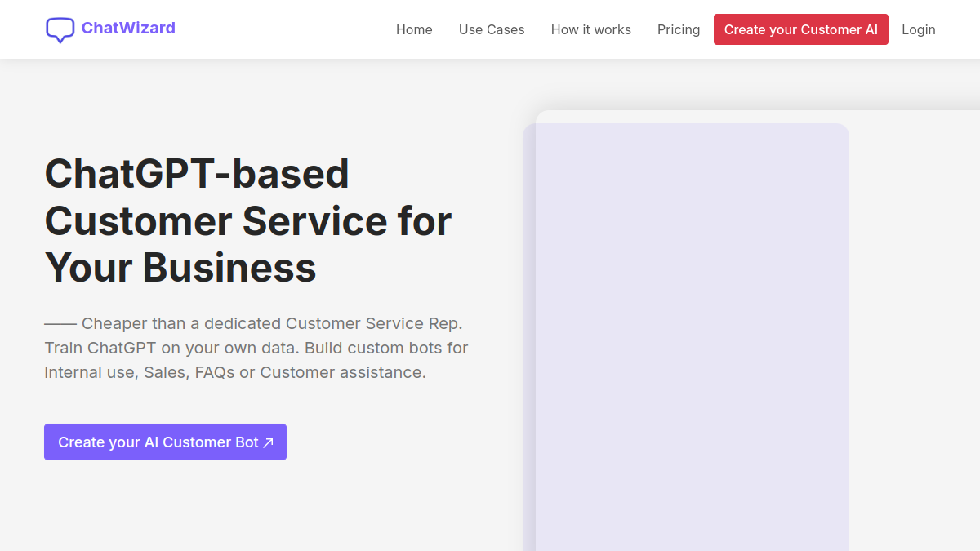Open the Use Cases menu item
980x551 pixels.
pos(492,29)
